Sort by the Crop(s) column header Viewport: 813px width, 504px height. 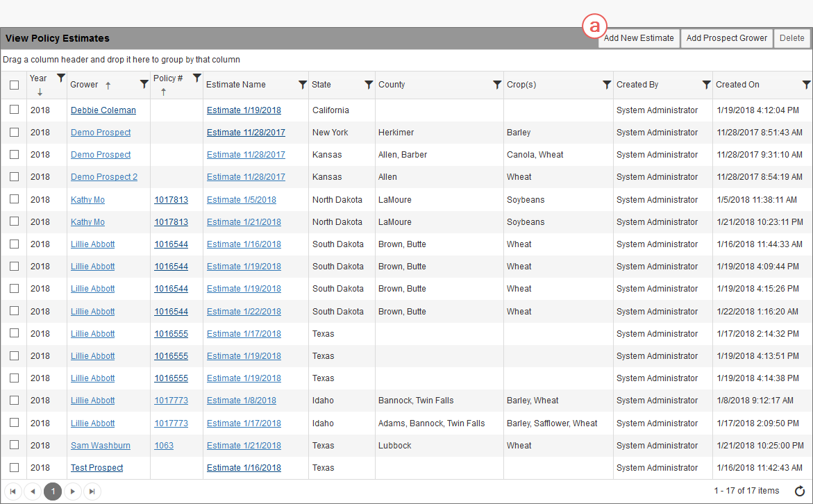[521, 85]
